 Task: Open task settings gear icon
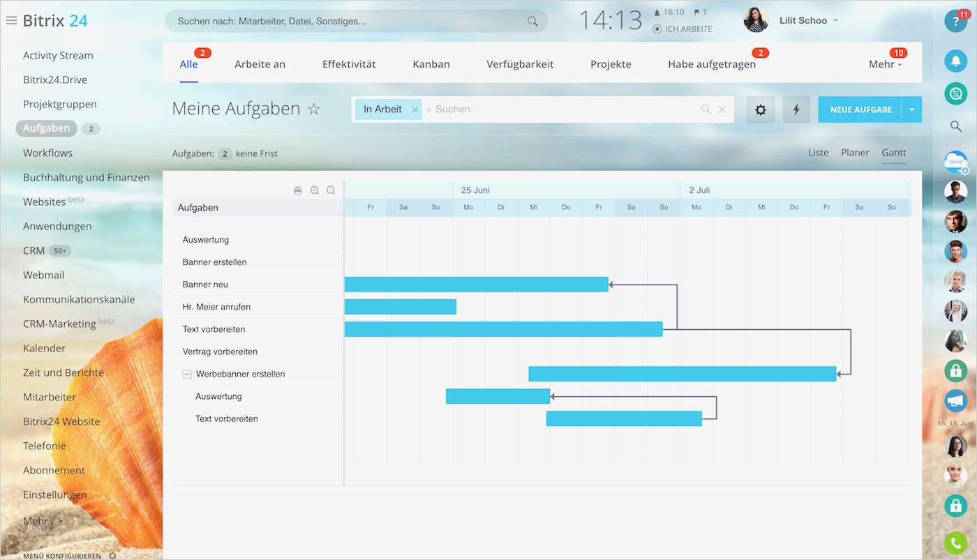pyautogui.click(x=761, y=109)
